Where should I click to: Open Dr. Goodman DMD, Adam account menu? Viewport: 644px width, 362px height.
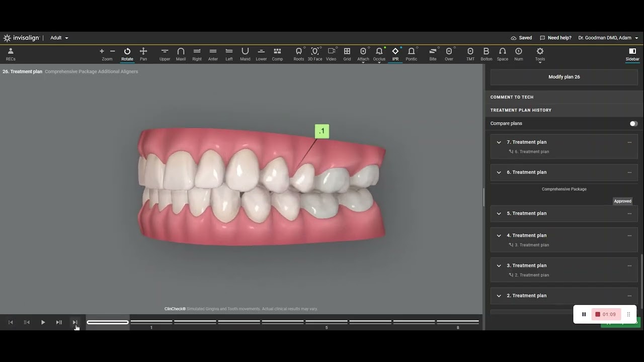608,38
